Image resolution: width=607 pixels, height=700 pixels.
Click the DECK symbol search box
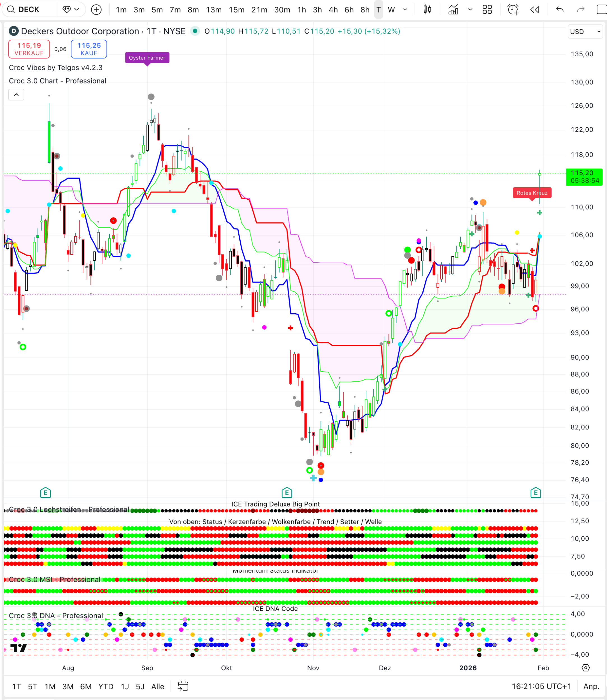click(29, 10)
